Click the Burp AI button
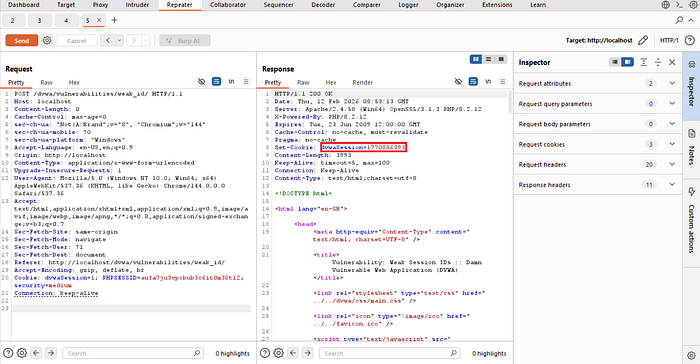Viewport: 700px width, 364px height. (185, 41)
